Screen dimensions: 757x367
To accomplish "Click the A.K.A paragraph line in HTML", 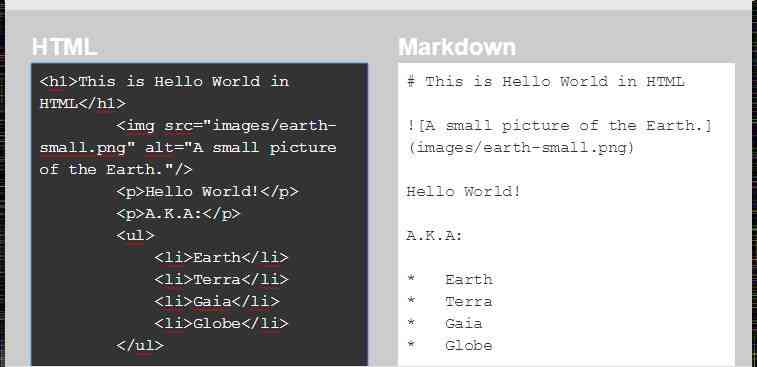I will 178,213.
